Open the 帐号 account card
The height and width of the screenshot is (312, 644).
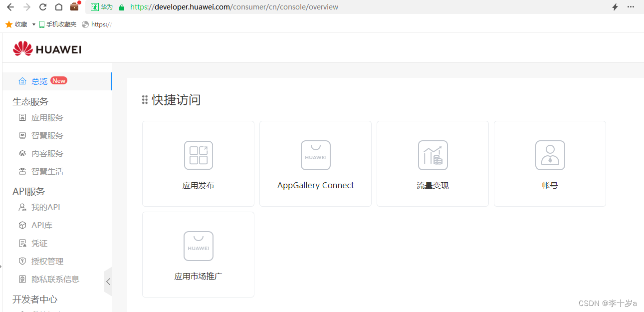pyautogui.click(x=550, y=164)
